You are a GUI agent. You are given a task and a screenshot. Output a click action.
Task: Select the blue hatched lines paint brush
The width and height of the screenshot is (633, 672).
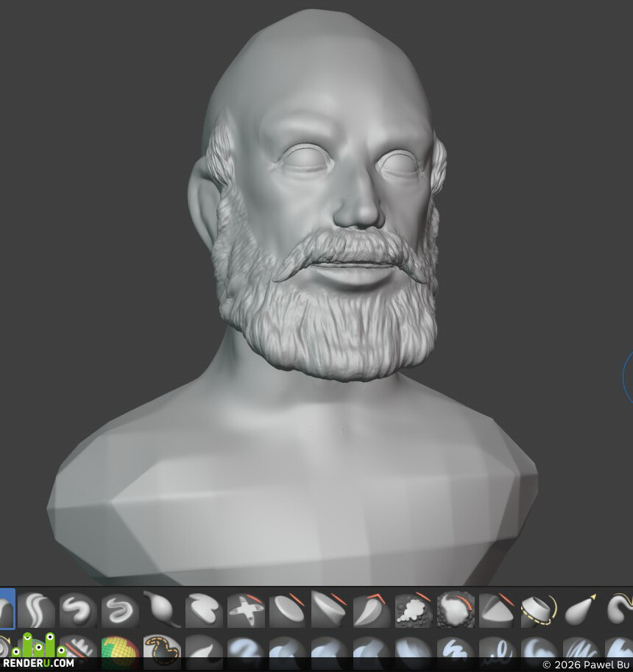click(582, 651)
